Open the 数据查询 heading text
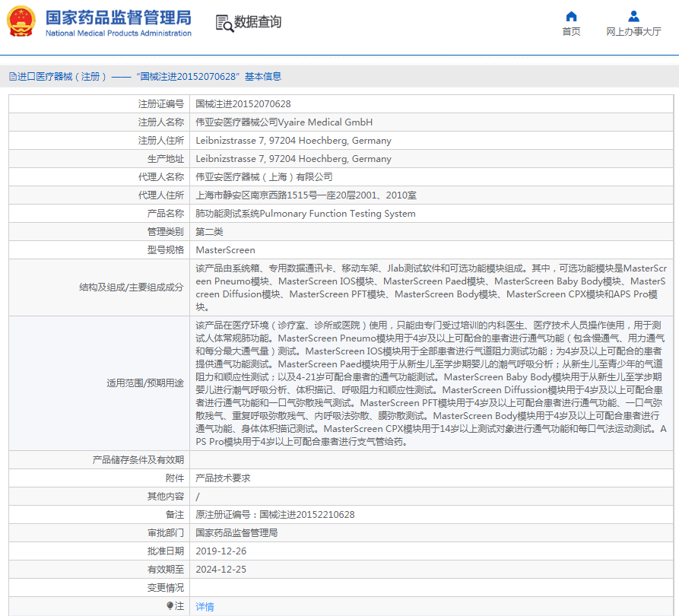Viewport: 679px width, 616px height. [x=258, y=23]
